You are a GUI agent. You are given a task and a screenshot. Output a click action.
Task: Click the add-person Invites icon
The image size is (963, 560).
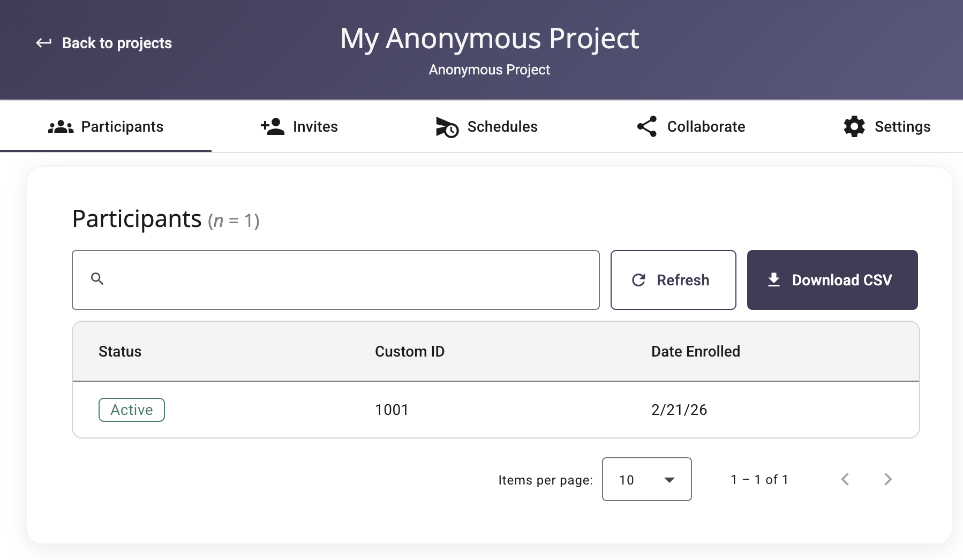(x=273, y=127)
